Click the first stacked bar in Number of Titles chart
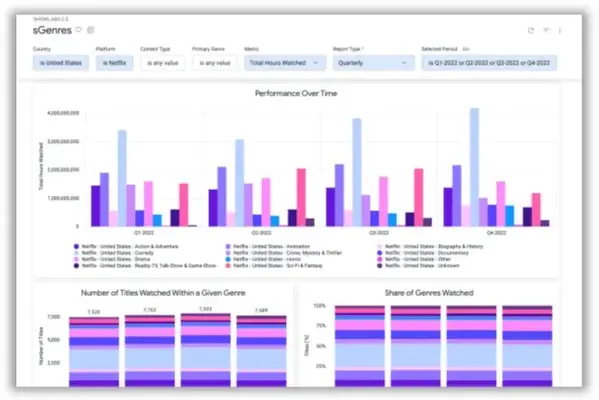This screenshot has height=400, width=599. 94,352
